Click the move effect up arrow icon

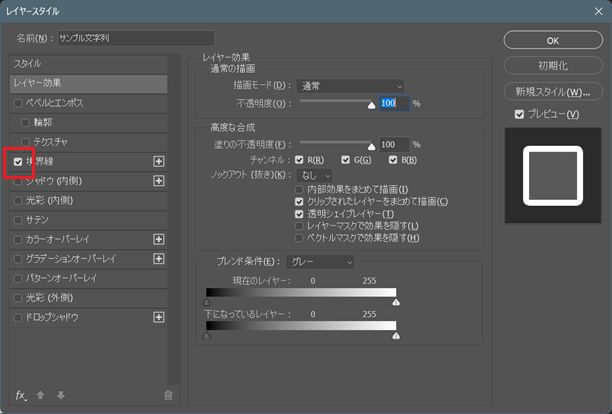pos(41,395)
